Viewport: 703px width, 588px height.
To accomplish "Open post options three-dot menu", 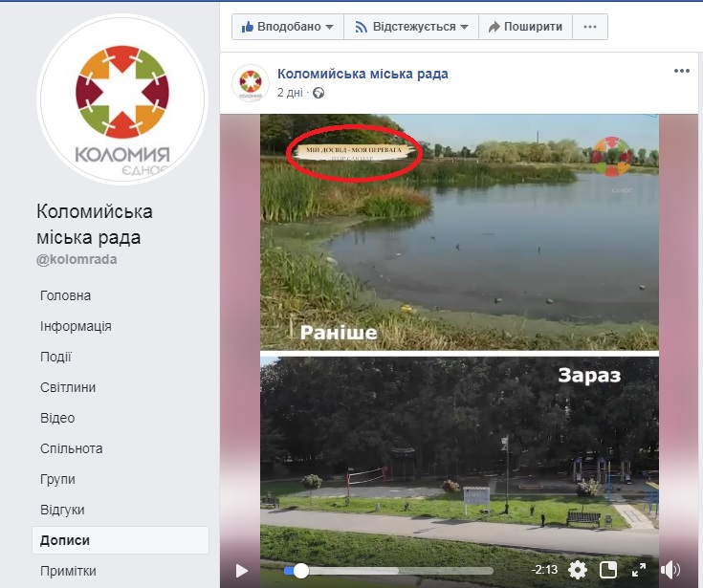I will (x=681, y=72).
